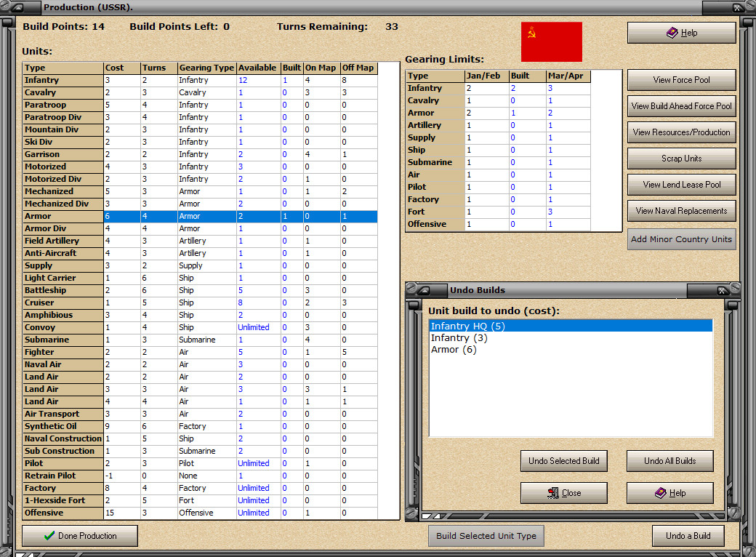Click the Help icon inside the Undo Builds dialog
Screen dimensions: 756x557
(x=659, y=493)
